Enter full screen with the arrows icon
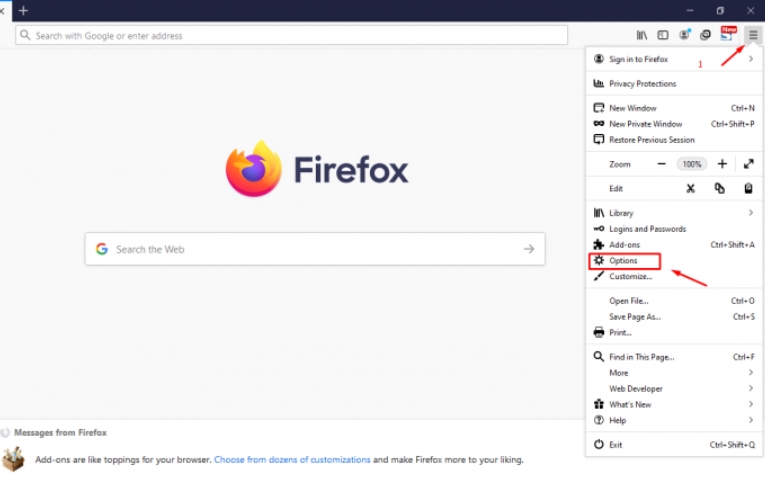The image size is (765, 478). [x=748, y=164]
